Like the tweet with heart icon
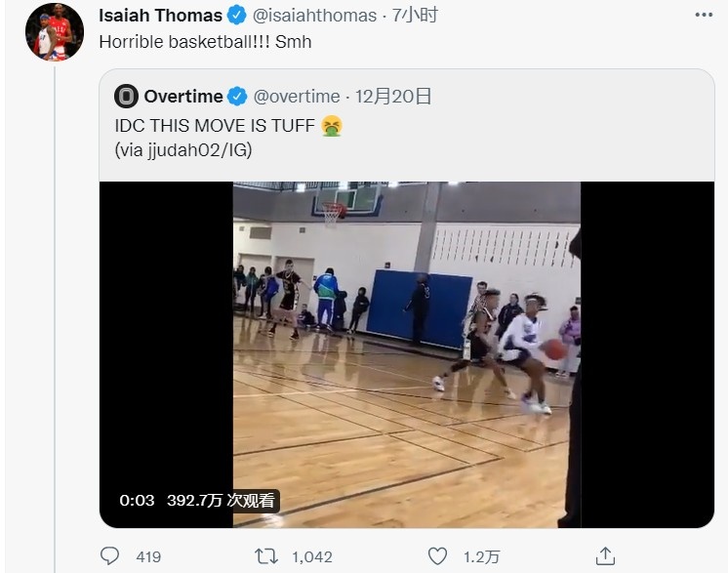 coord(437,556)
